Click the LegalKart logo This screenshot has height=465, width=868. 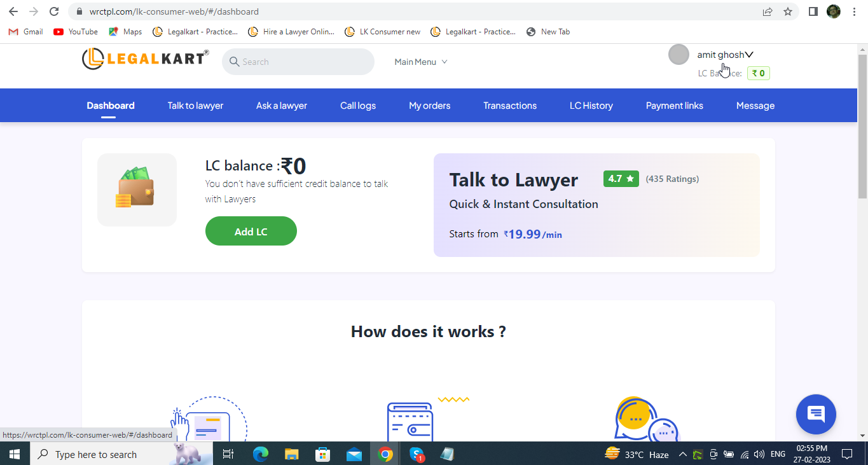(145, 59)
